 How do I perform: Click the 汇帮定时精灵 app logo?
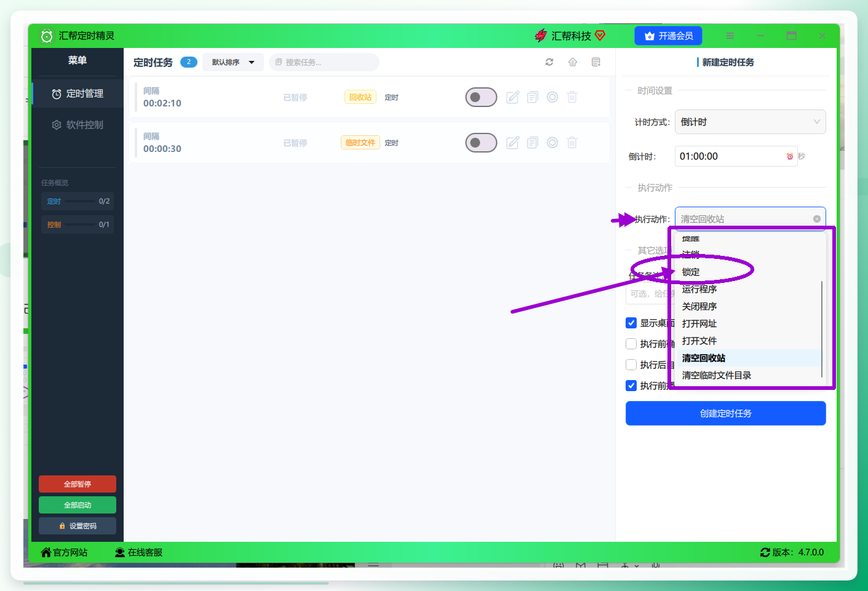point(47,36)
